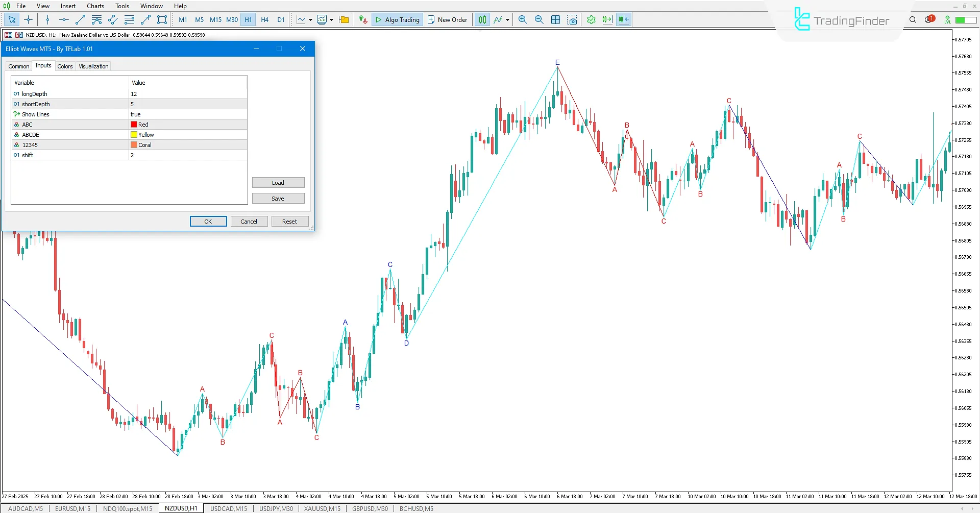Expand the favorites folder dropdown
Screen dimensions: 980x513
point(344,19)
